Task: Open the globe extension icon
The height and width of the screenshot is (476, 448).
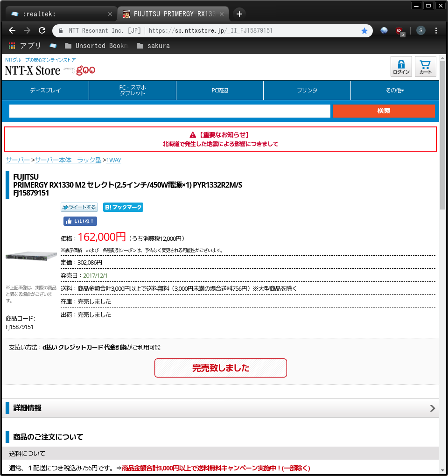Action: point(384,30)
